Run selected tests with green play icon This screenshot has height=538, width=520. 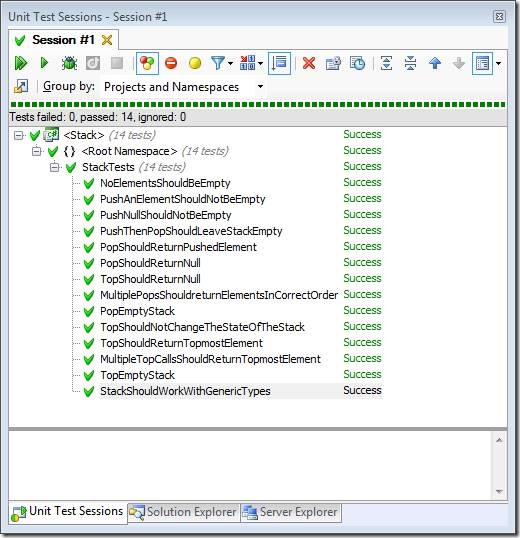[x=44, y=63]
